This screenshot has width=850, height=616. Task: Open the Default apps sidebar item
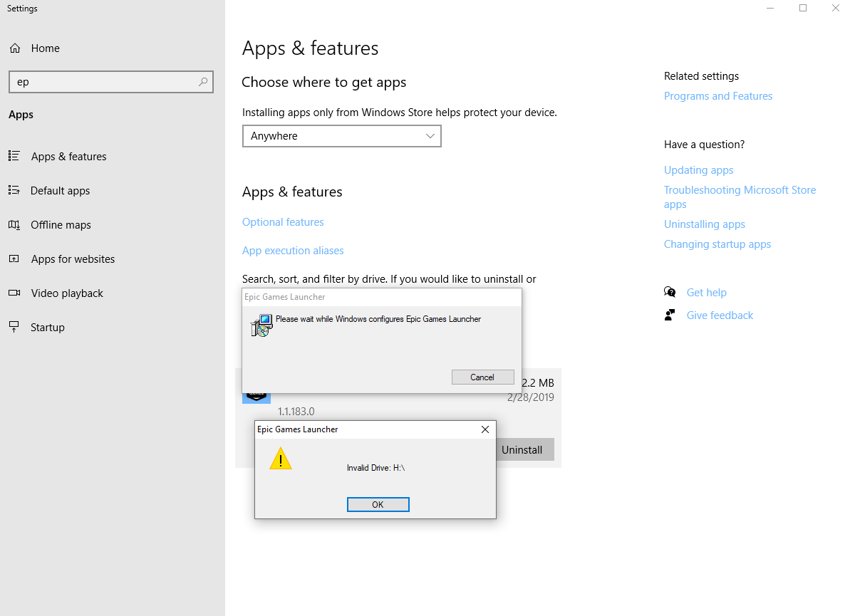pyautogui.click(x=60, y=191)
